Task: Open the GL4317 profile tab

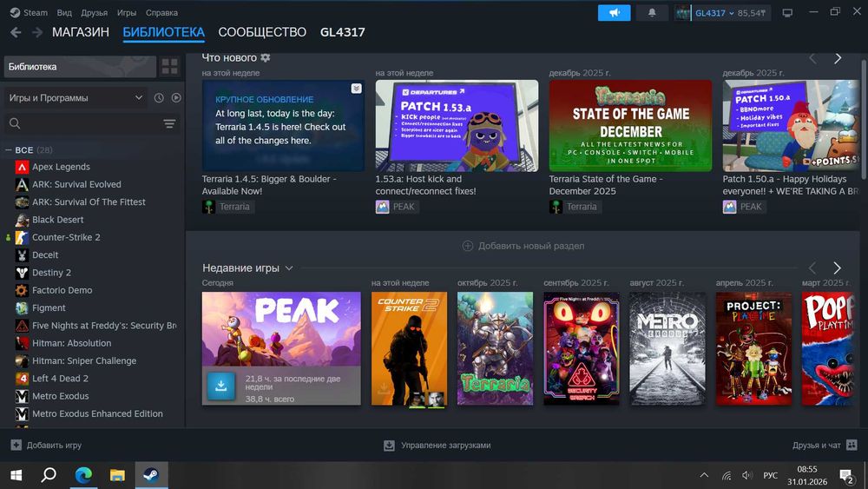Action: pos(343,32)
